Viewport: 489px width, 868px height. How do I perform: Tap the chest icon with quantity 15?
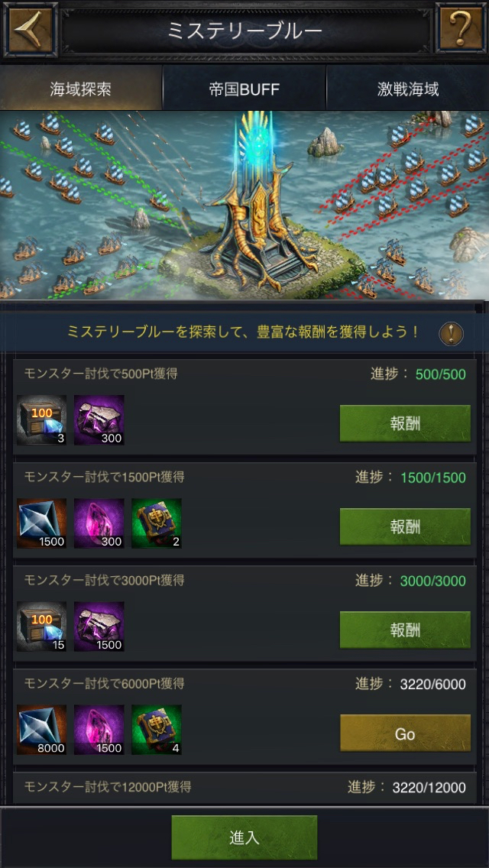[41, 626]
